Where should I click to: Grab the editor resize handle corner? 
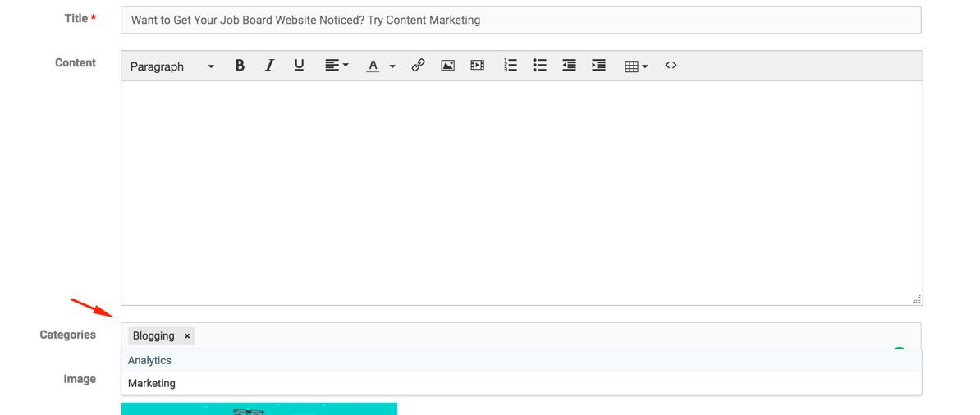tap(917, 299)
